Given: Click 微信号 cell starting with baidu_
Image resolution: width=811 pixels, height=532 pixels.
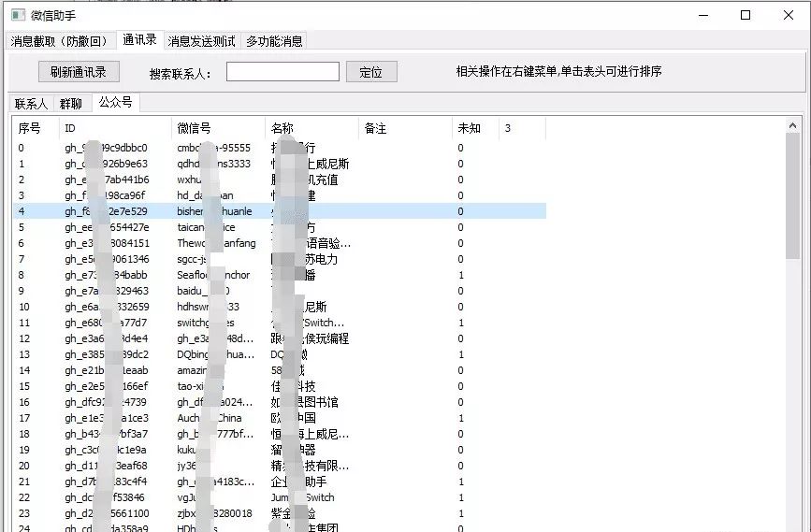Looking at the screenshot, I should (203, 291).
